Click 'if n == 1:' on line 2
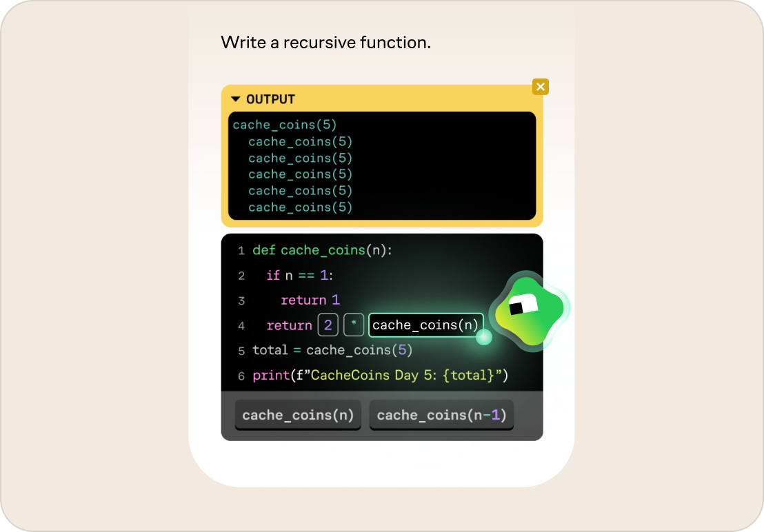Screen dimensions: 764x532 coord(300,276)
